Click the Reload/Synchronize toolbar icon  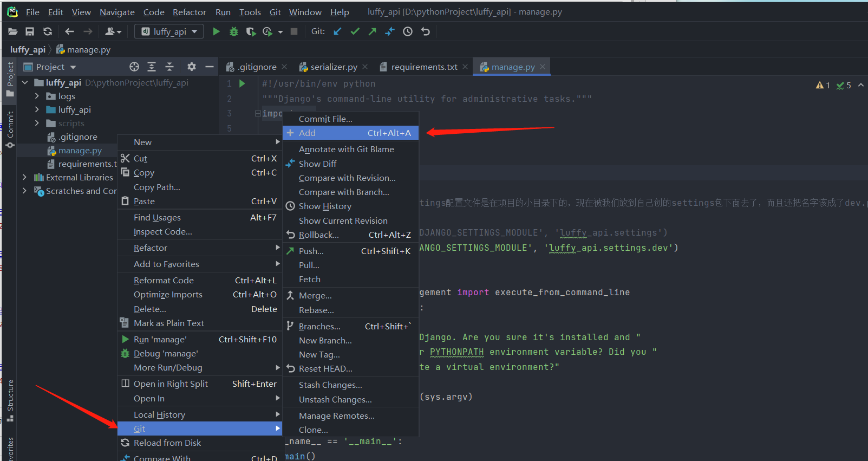click(x=48, y=32)
